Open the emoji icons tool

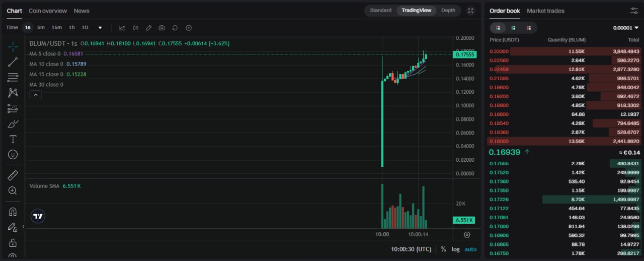(x=13, y=154)
